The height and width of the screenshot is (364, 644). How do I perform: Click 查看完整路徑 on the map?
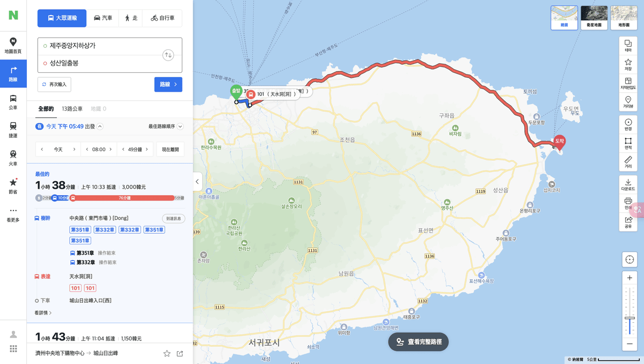click(x=419, y=341)
